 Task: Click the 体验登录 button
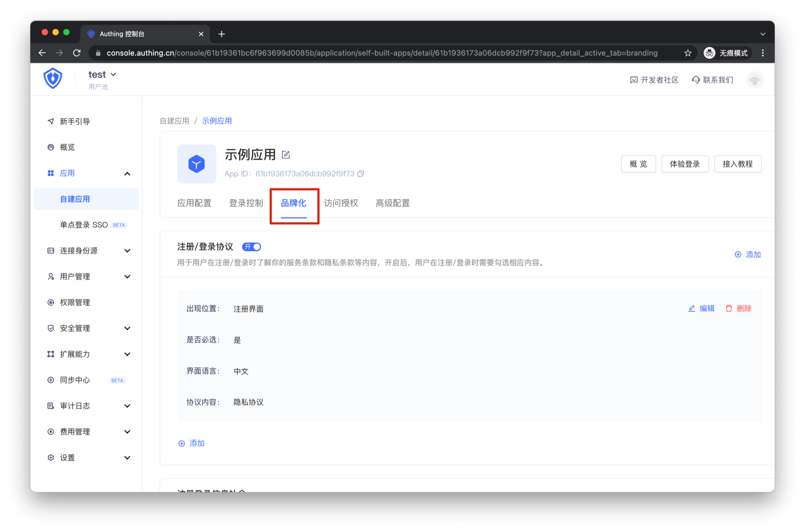click(685, 164)
